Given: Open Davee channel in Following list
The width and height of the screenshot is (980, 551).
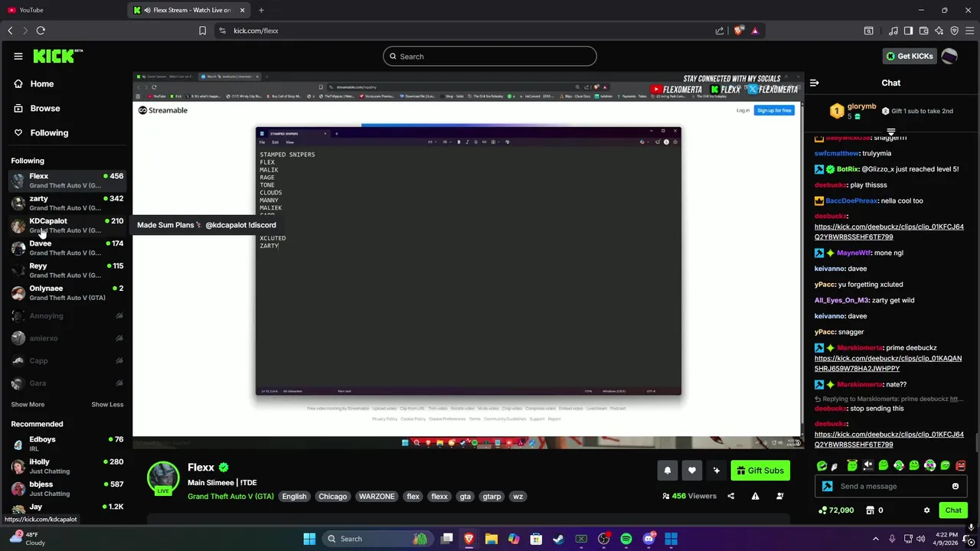Looking at the screenshot, I should point(67,248).
